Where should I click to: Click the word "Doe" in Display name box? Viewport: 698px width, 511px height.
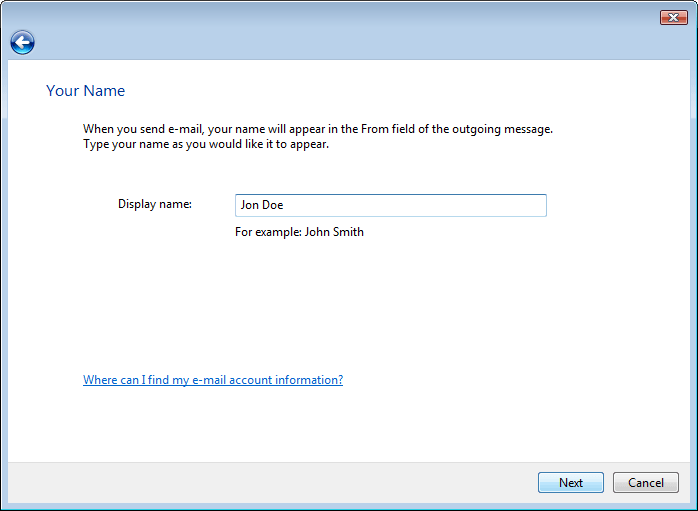[274, 205]
